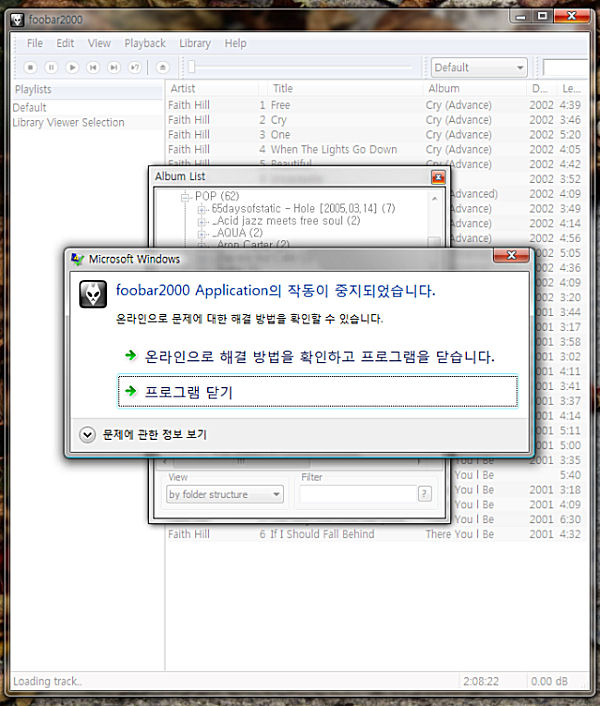Click the toolbar search input field
This screenshot has width=600, height=706.
[565, 68]
